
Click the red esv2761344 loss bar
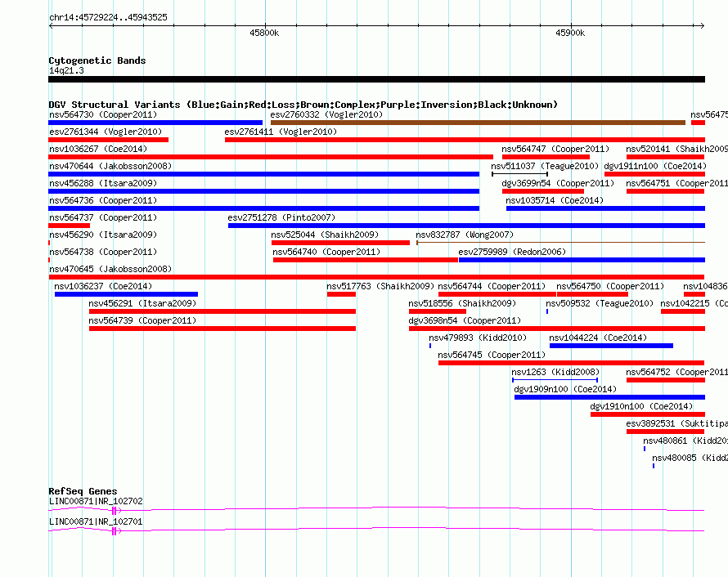point(108,140)
